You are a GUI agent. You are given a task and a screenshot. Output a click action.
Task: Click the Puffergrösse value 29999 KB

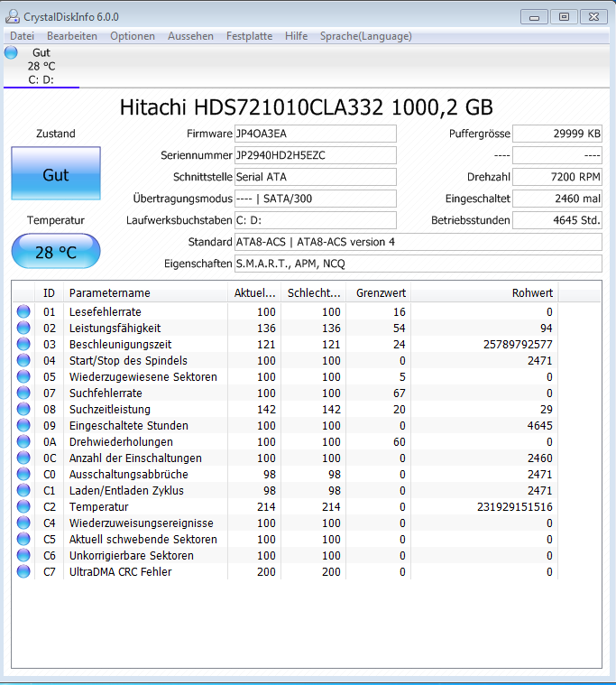click(x=557, y=134)
